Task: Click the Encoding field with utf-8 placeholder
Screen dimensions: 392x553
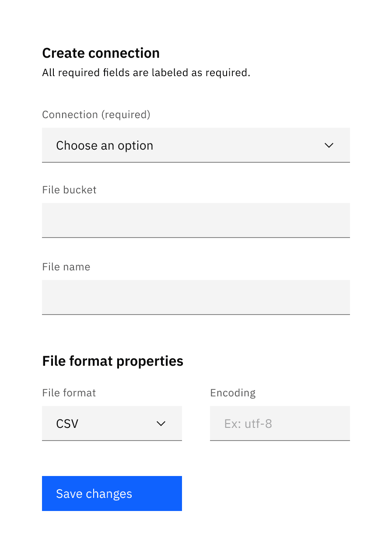Action: pos(280,423)
